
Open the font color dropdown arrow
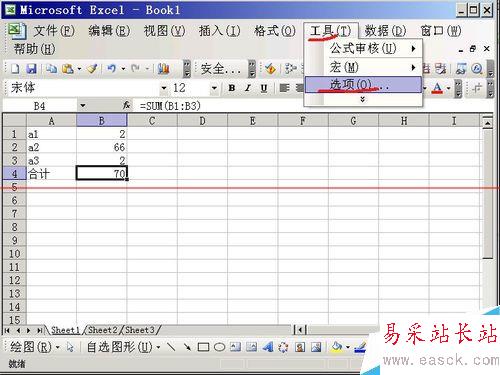(x=449, y=88)
